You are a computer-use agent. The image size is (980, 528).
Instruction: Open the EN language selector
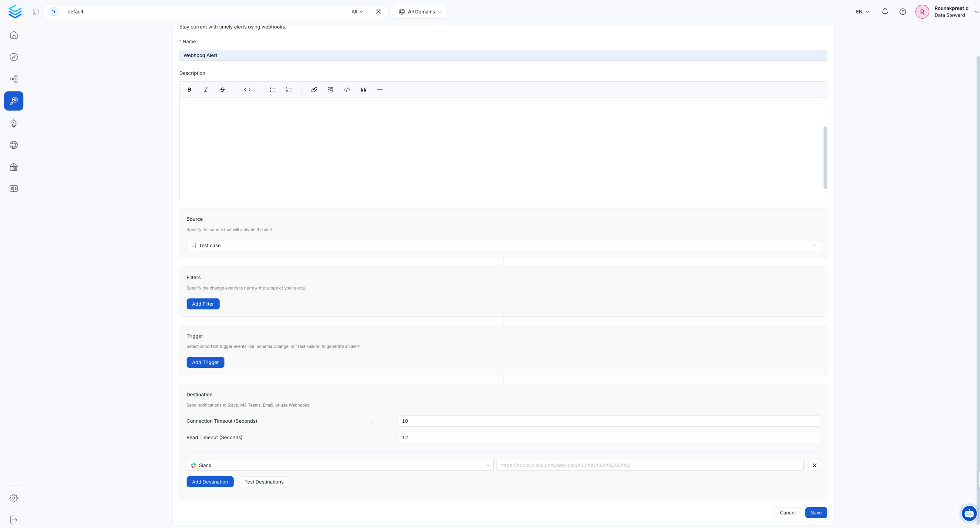pyautogui.click(x=862, y=11)
